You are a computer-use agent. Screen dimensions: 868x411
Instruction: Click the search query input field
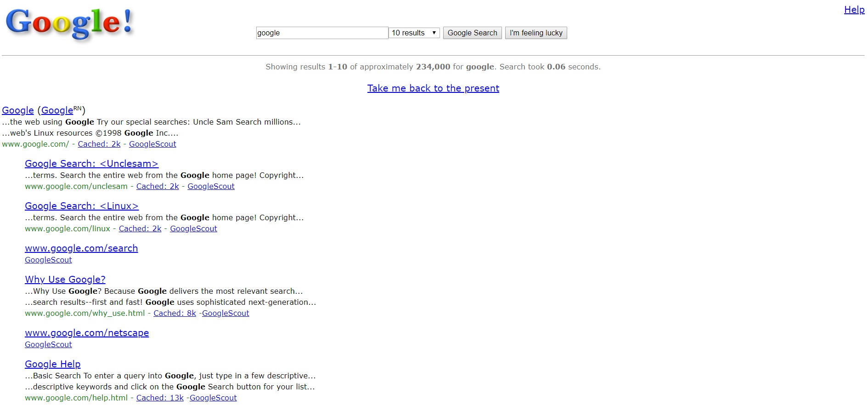[322, 33]
